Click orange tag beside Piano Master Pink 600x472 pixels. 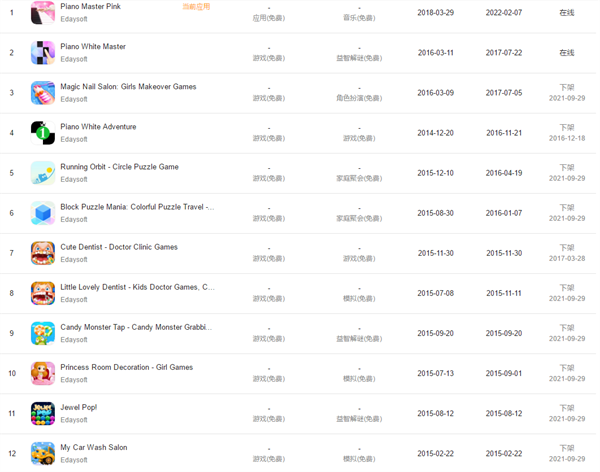[196, 6]
